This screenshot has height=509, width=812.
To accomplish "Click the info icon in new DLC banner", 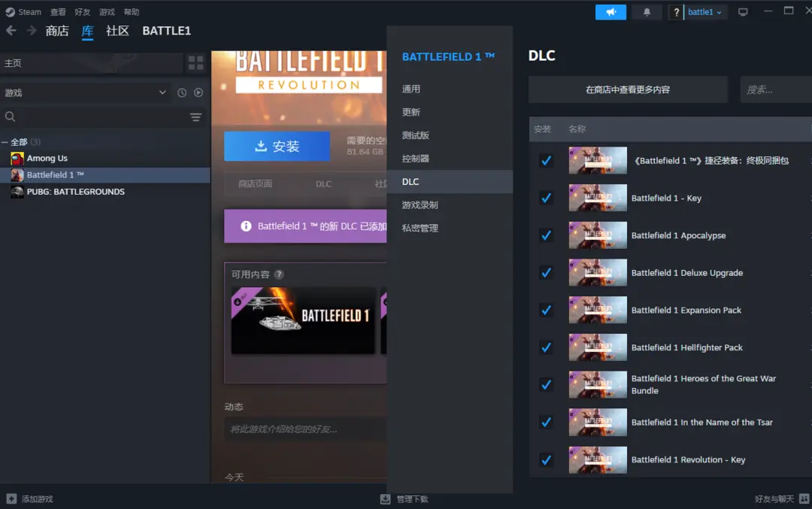I will point(246,226).
